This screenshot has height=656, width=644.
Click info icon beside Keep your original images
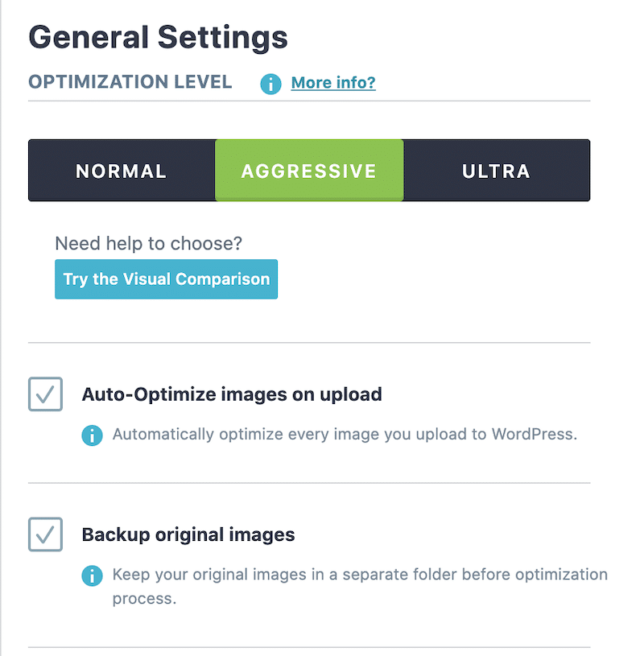pos(92,576)
